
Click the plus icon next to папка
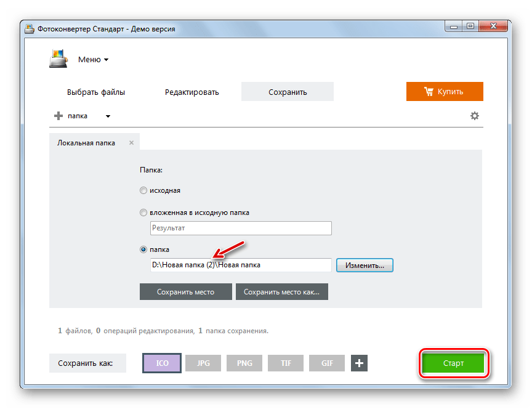pyautogui.click(x=58, y=116)
